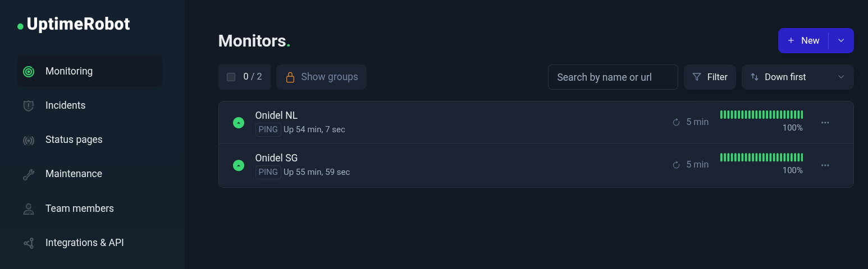This screenshot has width=868, height=269.
Task: Go to the Incidents menu item
Action: tap(65, 105)
